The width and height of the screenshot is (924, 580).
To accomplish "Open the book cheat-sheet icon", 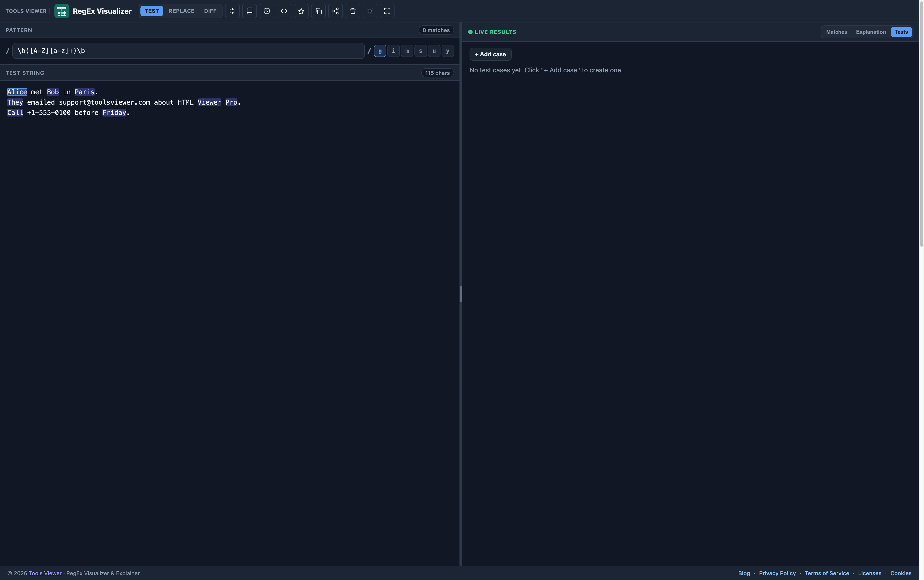I will [250, 11].
